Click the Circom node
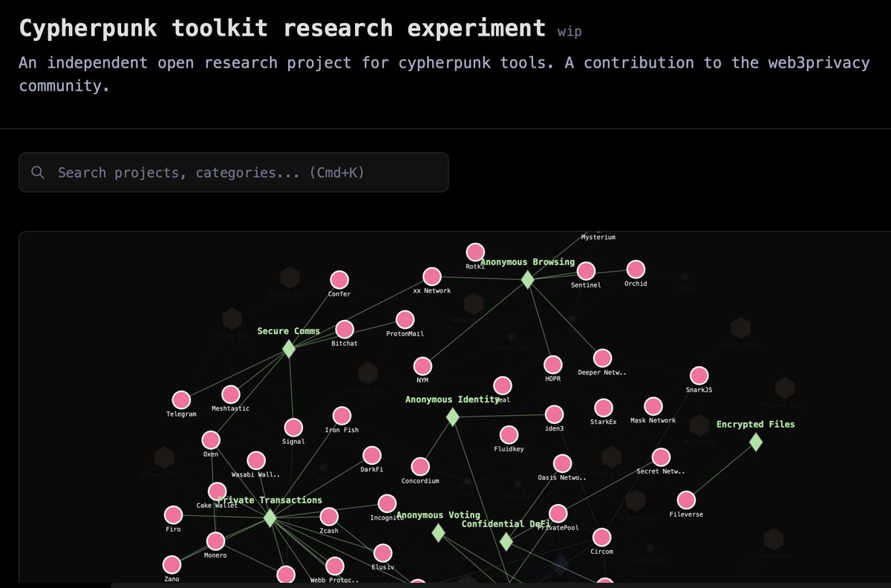 (601, 538)
